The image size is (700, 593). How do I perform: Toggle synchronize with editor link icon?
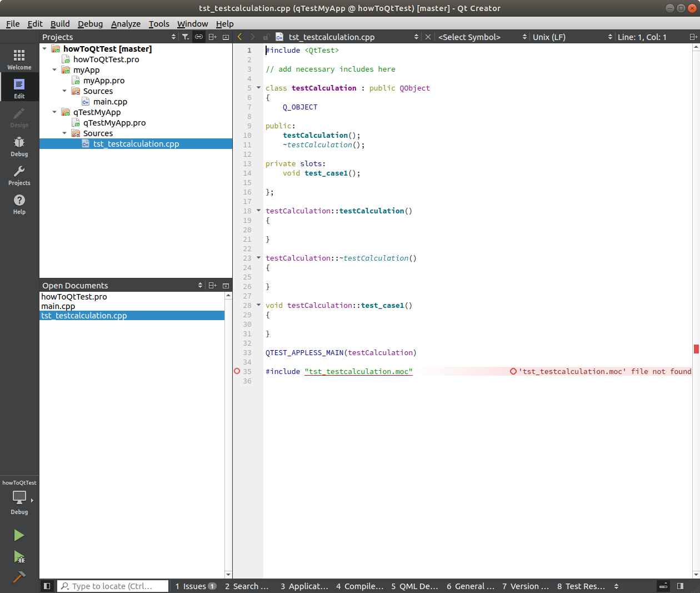[x=199, y=37]
